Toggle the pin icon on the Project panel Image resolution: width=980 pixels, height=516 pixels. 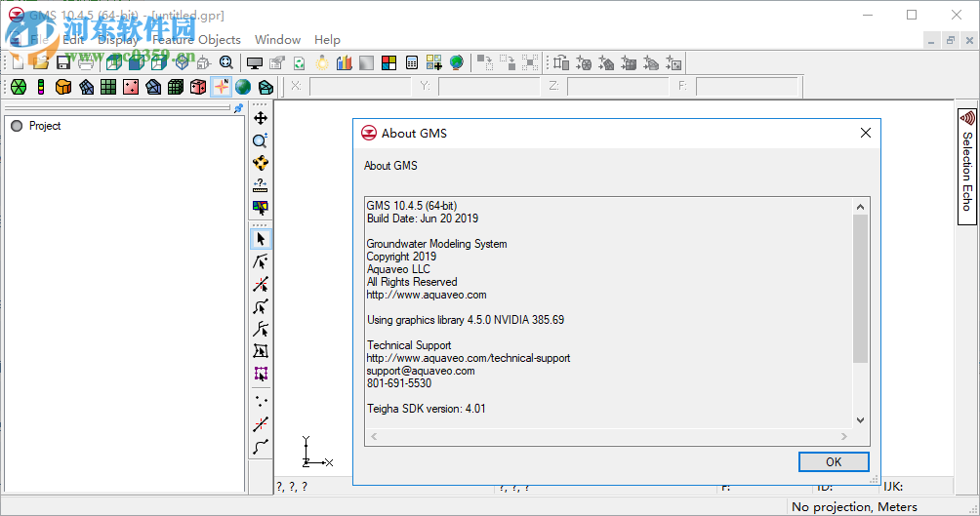click(x=238, y=108)
